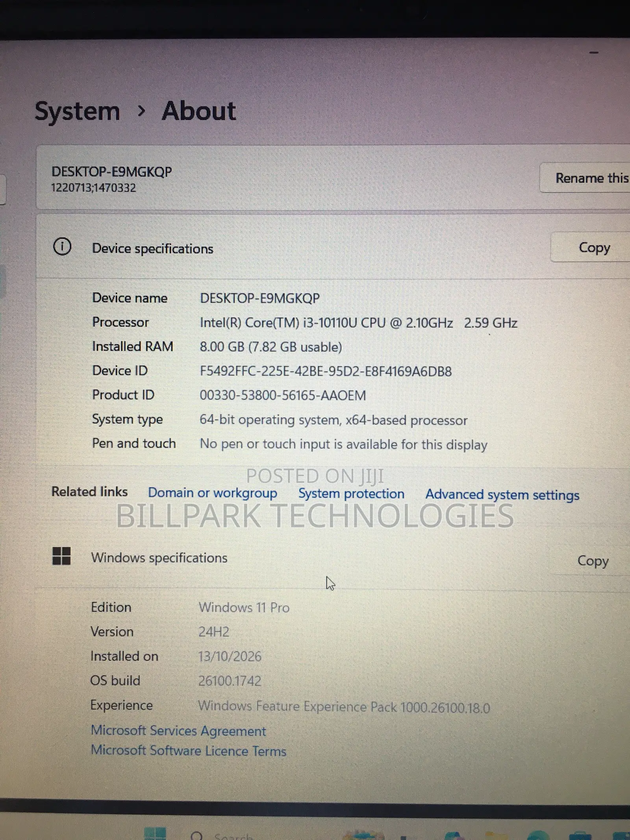Copy the device specifications
This screenshot has width=630, height=840.
pos(591,247)
